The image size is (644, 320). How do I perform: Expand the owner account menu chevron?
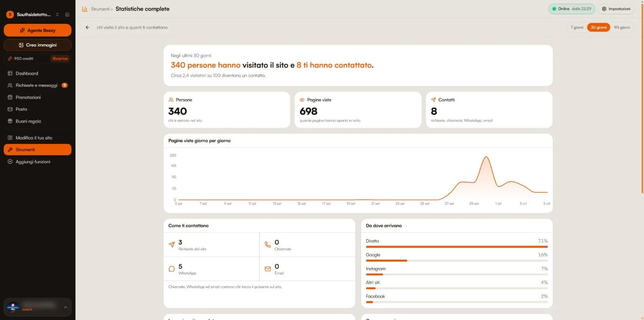point(65,307)
